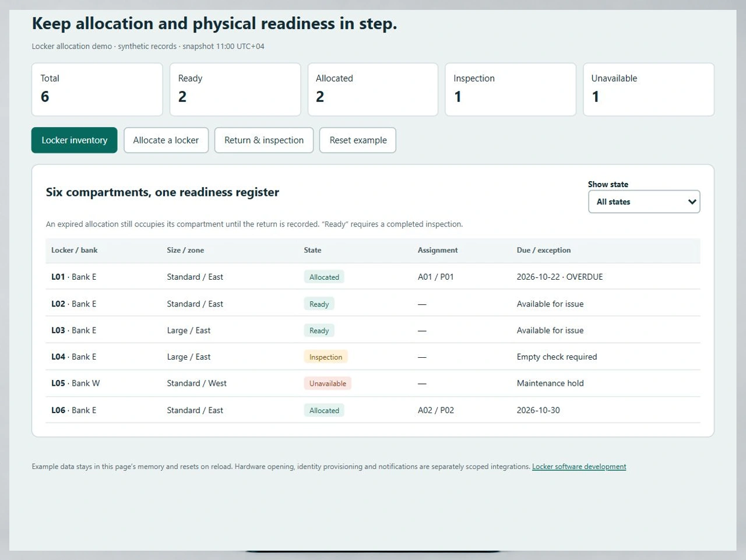Image resolution: width=746 pixels, height=560 pixels.
Task: Select the L04 · Bank E locker cell
Action: [x=74, y=357]
